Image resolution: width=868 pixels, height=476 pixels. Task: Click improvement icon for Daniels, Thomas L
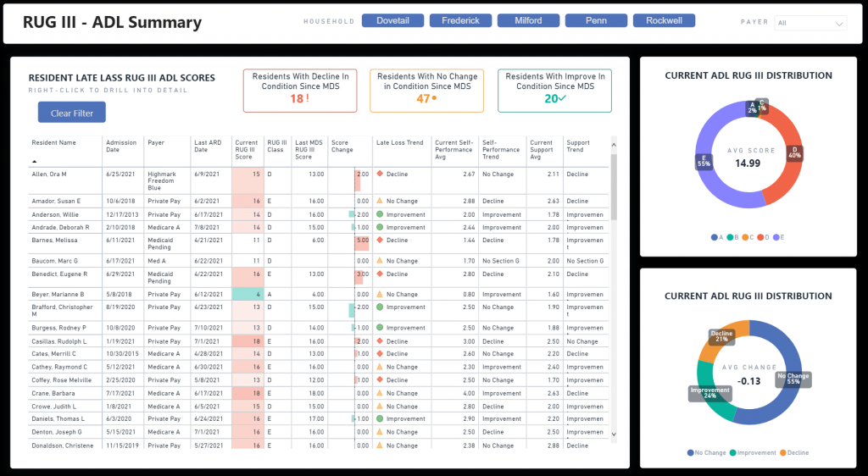380,418
